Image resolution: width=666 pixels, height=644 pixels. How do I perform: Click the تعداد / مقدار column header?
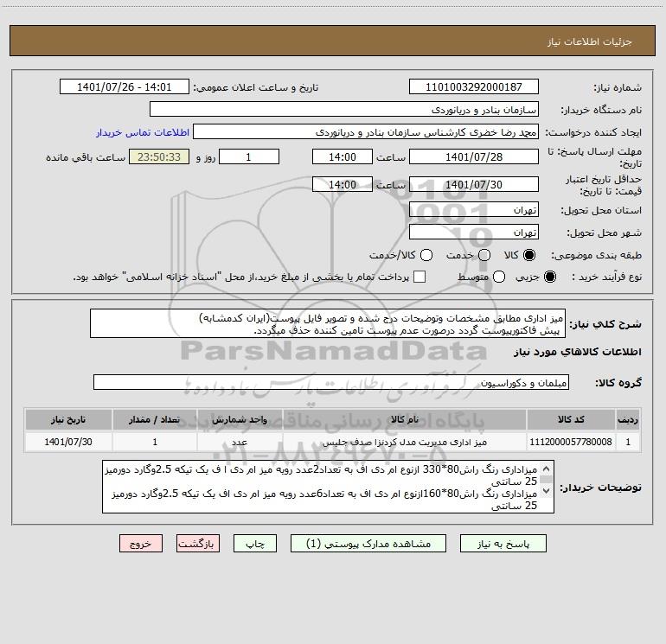point(155,419)
